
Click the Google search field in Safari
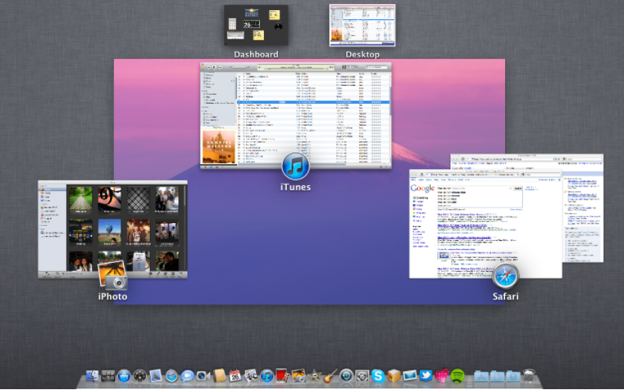tap(474, 188)
